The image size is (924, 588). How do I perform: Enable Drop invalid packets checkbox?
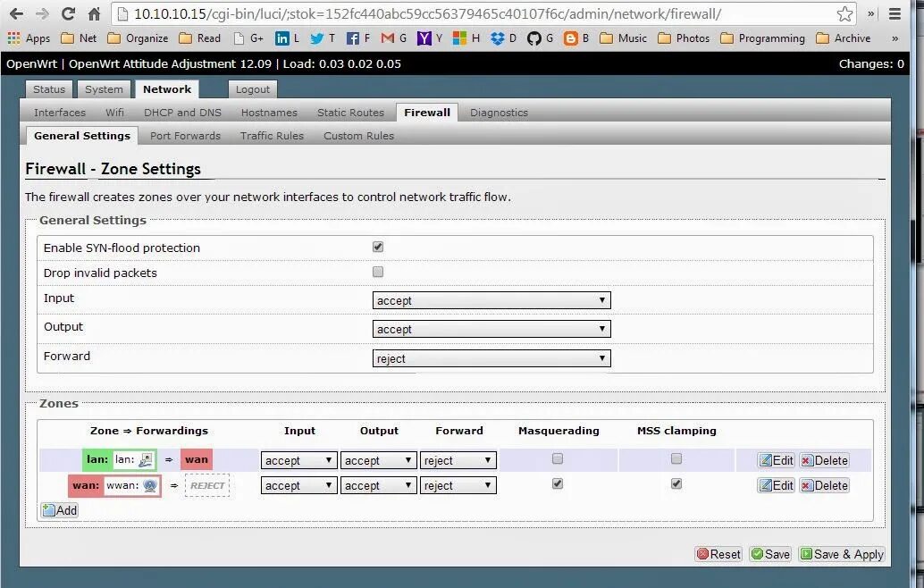(378, 272)
